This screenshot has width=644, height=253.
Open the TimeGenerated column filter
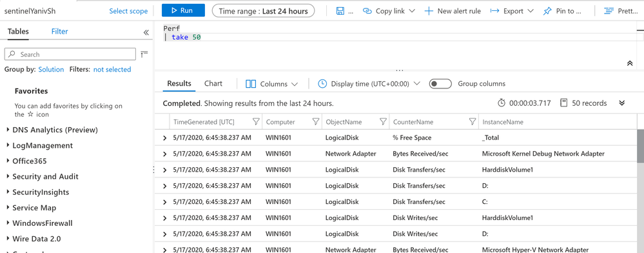[256, 122]
